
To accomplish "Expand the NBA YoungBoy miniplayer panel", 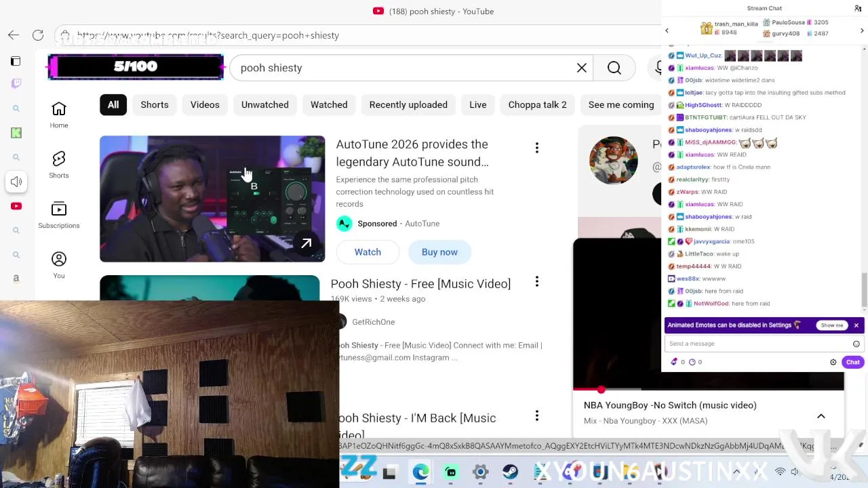I will [821, 416].
